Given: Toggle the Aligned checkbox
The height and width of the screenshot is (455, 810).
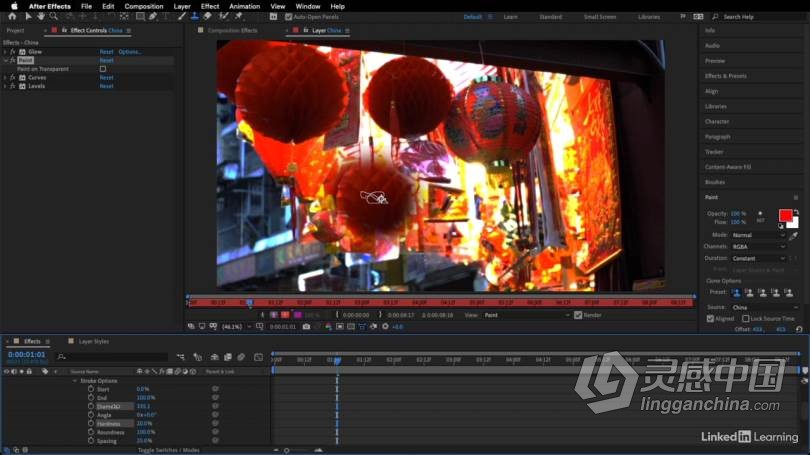Looking at the screenshot, I should pyautogui.click(x=710, y=319).
